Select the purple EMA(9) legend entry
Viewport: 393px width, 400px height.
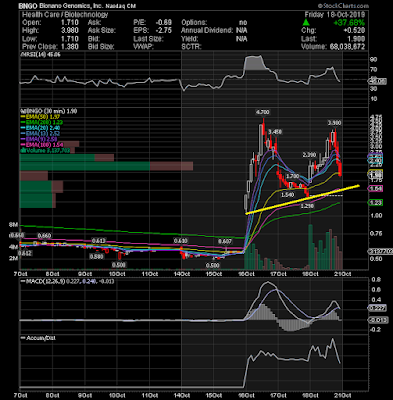click(39, 139)
